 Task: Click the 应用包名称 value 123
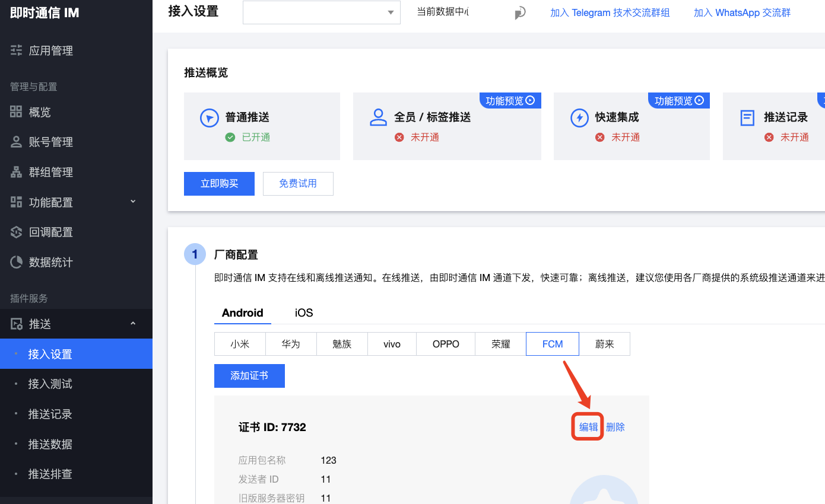click(x=328, y=460)
